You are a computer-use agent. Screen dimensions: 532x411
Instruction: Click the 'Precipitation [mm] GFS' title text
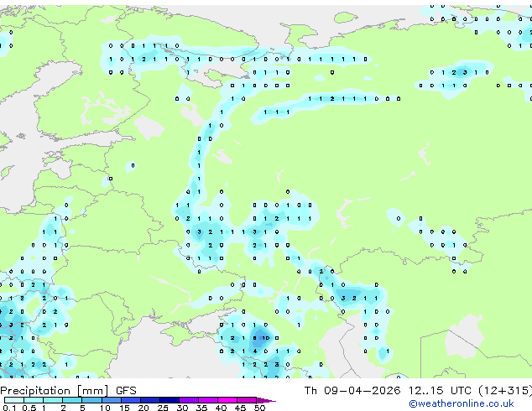(x=68, y=391)
